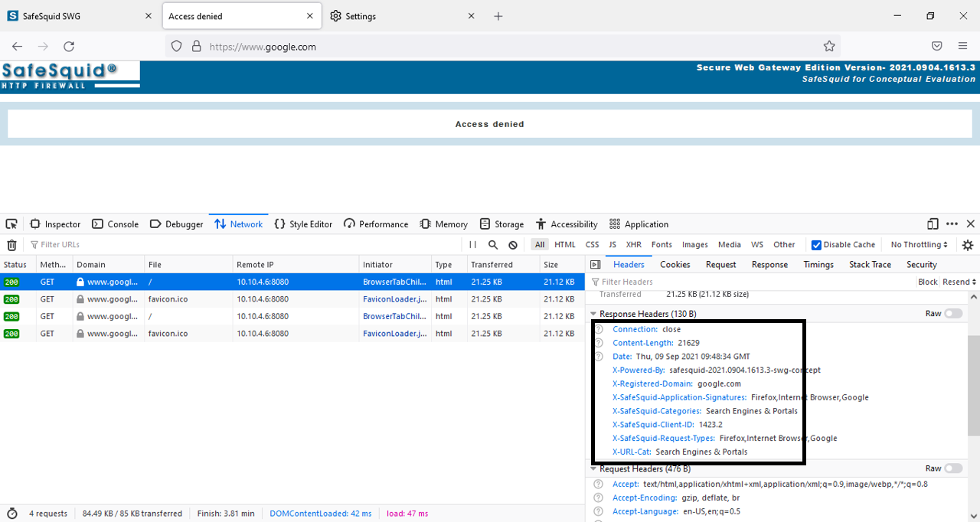Open the Style Editor panel

(x=303, y=224)
